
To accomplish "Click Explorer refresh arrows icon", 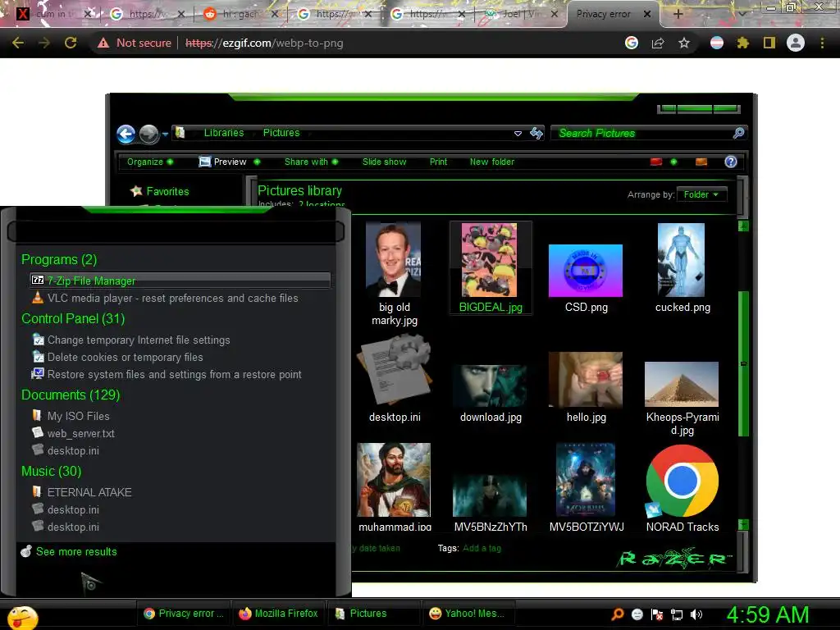I will pos(536,133).
